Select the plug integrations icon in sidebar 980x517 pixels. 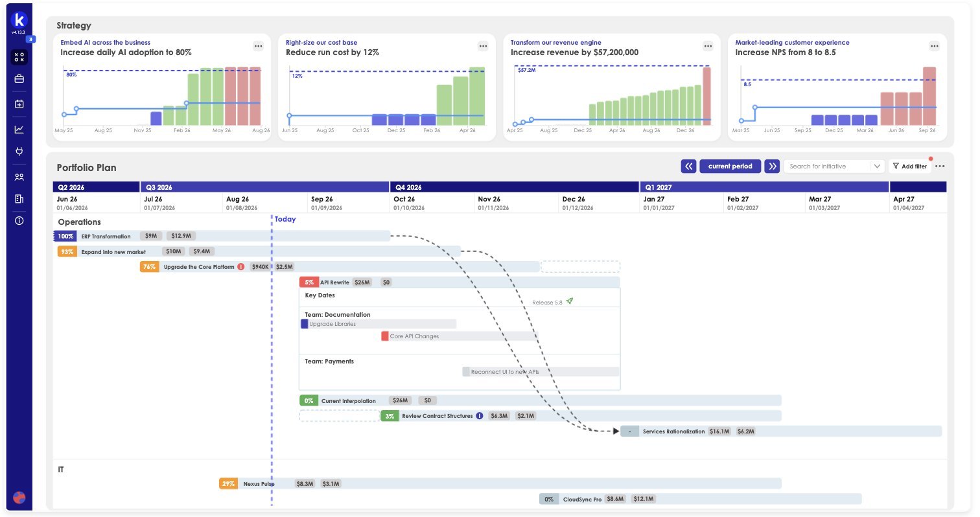(19, 152)
